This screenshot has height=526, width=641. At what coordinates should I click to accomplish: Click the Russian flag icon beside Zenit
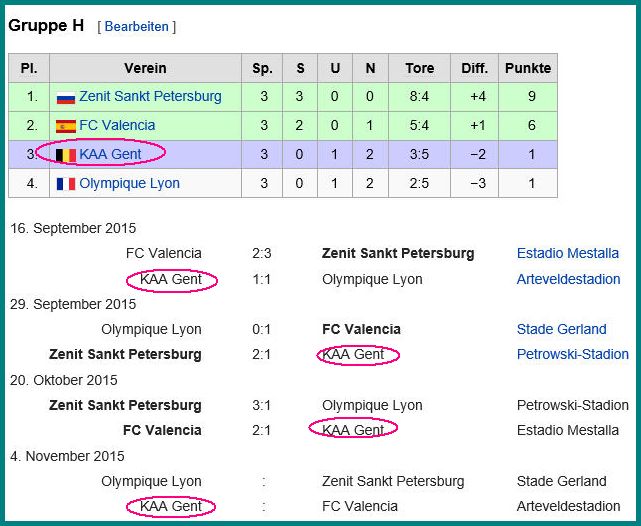[x=66, y=98]
